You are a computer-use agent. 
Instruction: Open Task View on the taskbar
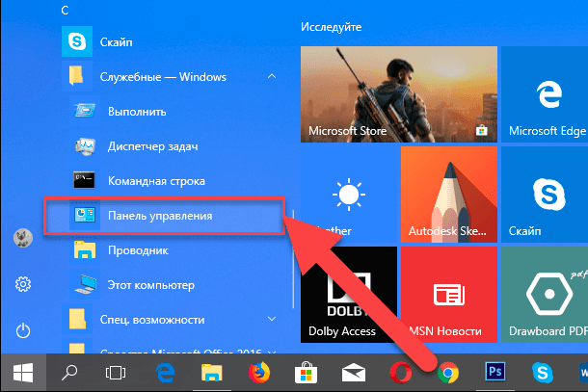116,373
